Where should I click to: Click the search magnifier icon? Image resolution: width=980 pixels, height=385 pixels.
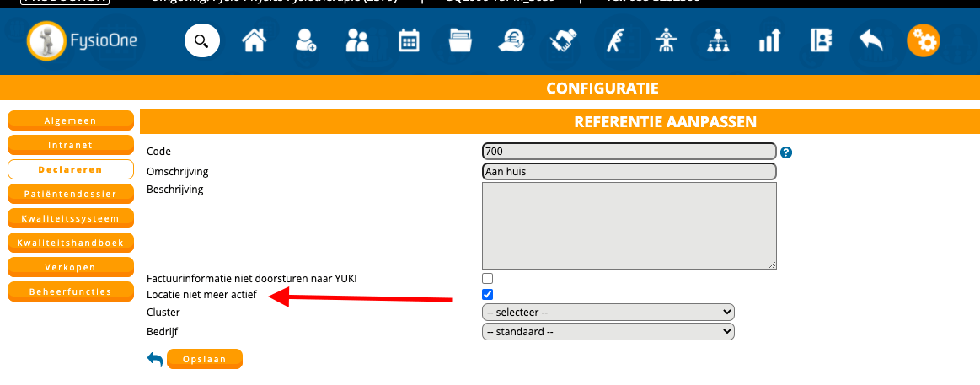(201, 40)
